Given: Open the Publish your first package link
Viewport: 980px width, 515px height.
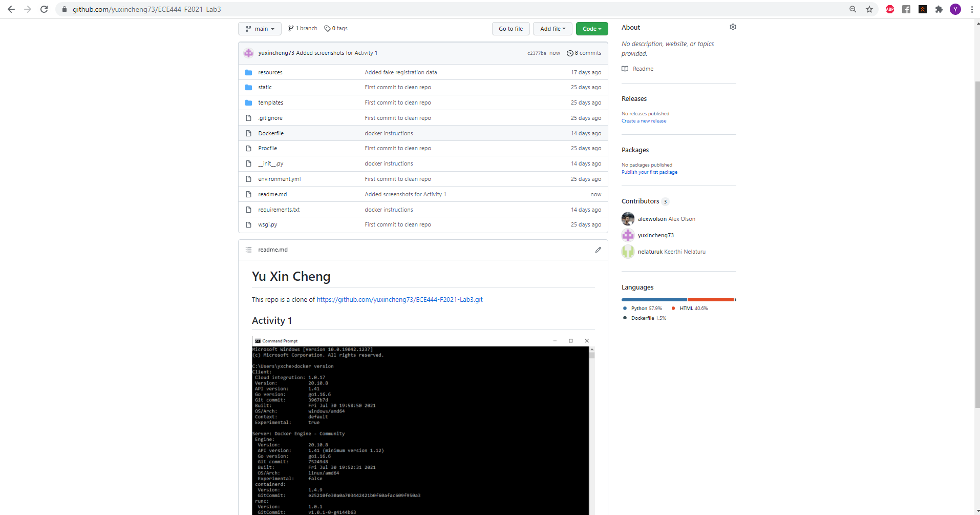Looking at the screenshot, I should tap(649, 172).
